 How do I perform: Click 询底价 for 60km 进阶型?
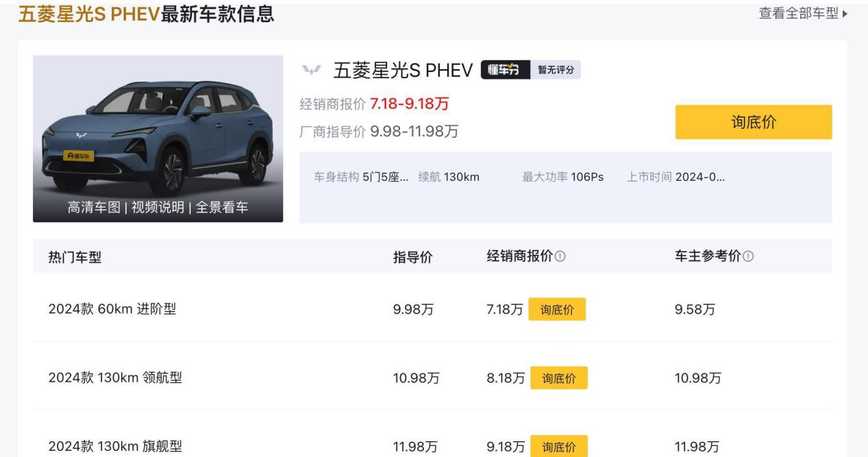pos(557,310)
